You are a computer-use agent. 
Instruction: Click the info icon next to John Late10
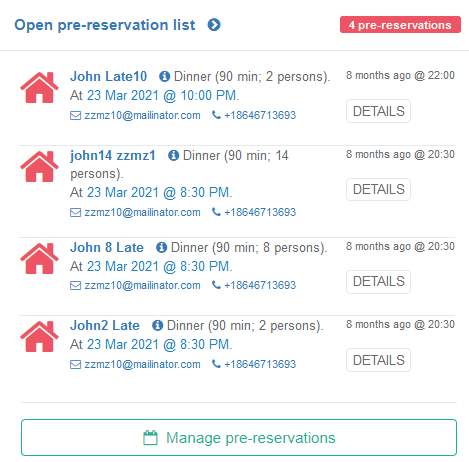point(164,76)
